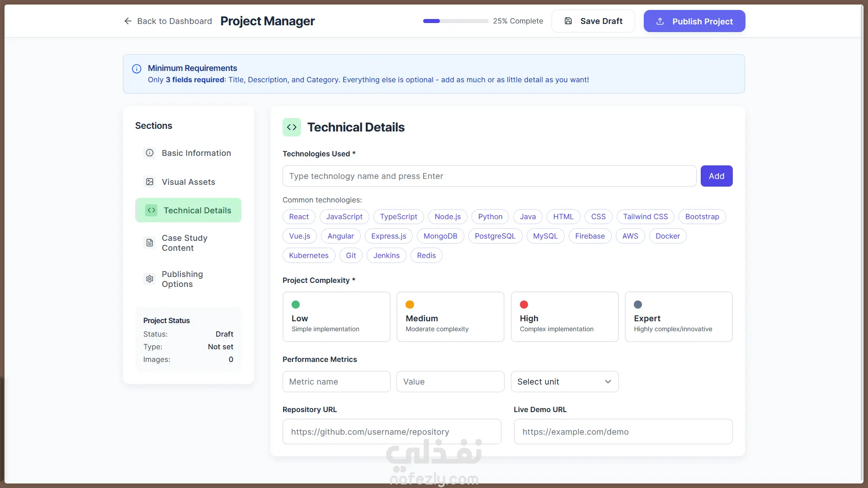Add the TypeScript technology chip
868x488 pixels.
click(398, 217)
